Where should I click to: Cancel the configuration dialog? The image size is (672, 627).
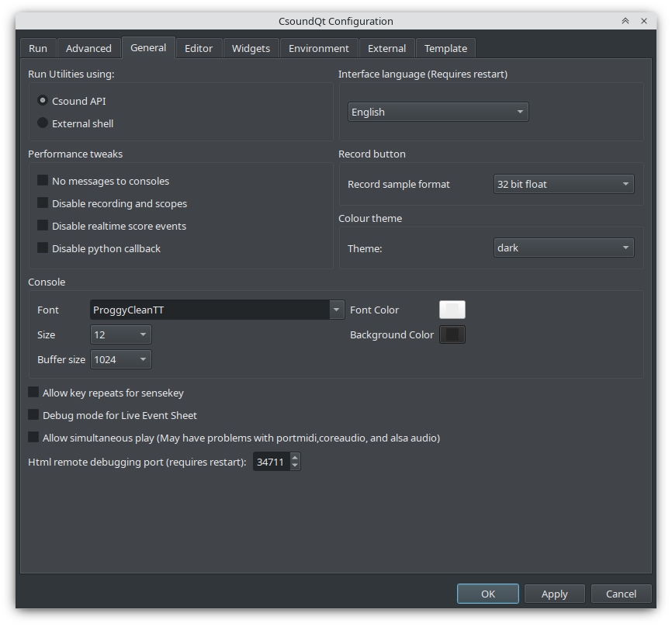point(621,594)
